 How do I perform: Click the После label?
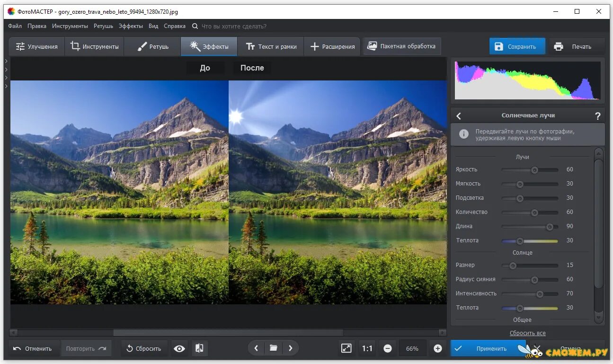pyautogui.click(x=252, y=68)
